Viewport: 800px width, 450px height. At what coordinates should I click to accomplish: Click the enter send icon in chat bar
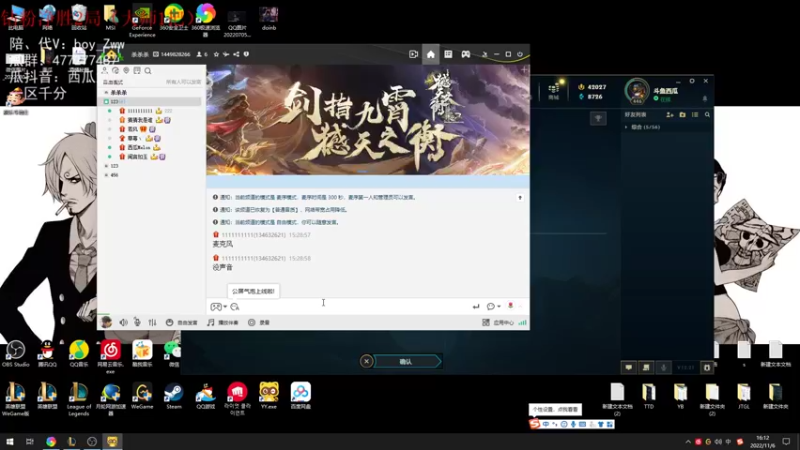point(476,307)
